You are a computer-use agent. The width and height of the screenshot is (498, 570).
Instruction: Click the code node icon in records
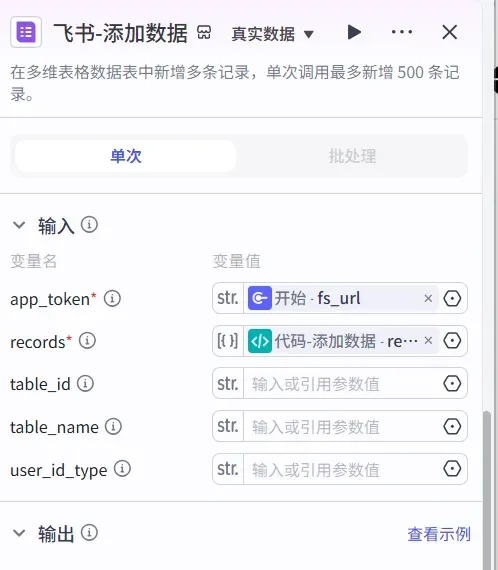260,341
